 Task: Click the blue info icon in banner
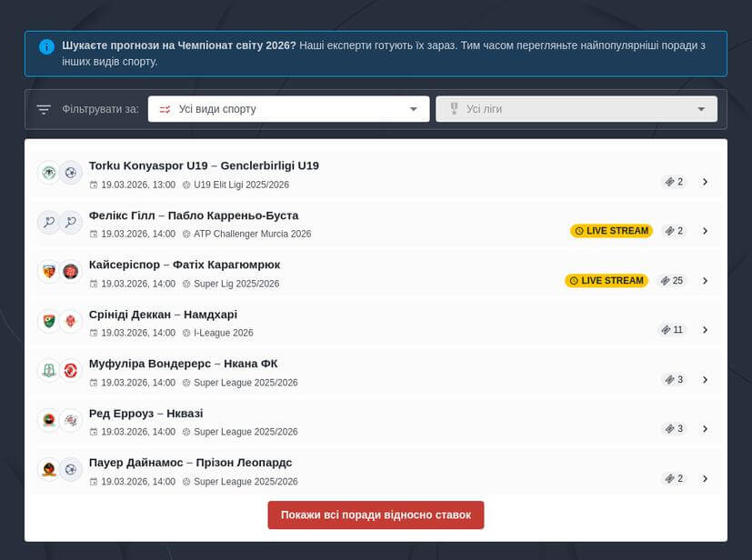(x=46, y=46)
